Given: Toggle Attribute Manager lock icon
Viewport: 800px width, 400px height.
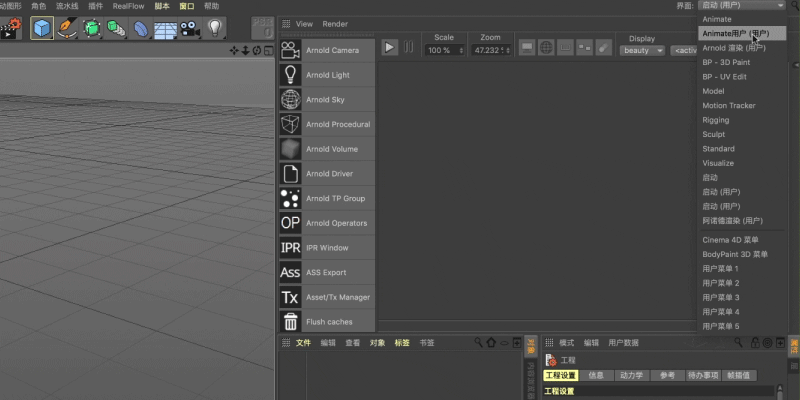Looking at the screenshot, I should pos(756,342).
